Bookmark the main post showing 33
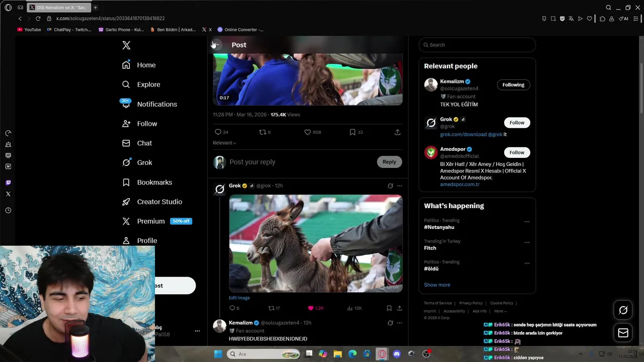This screenshot has width=644, height=362. click(356, 132)
